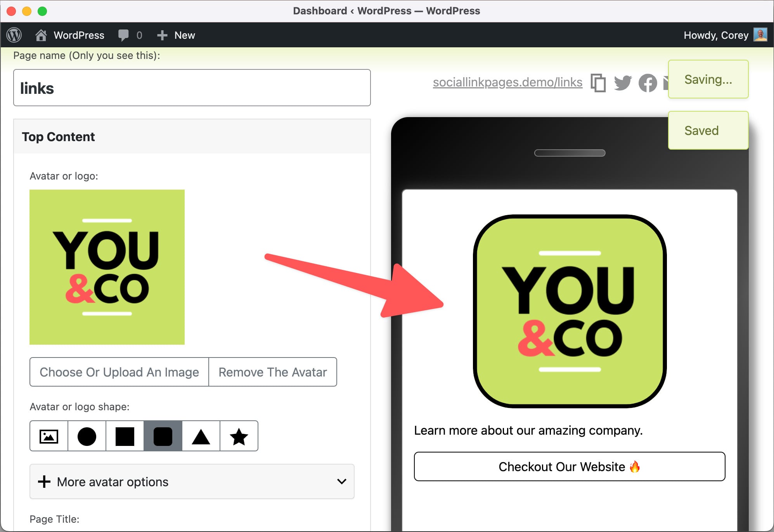Click the YOU & CO avatar image in editor
The image size is (774, 532).
point(107,267)
